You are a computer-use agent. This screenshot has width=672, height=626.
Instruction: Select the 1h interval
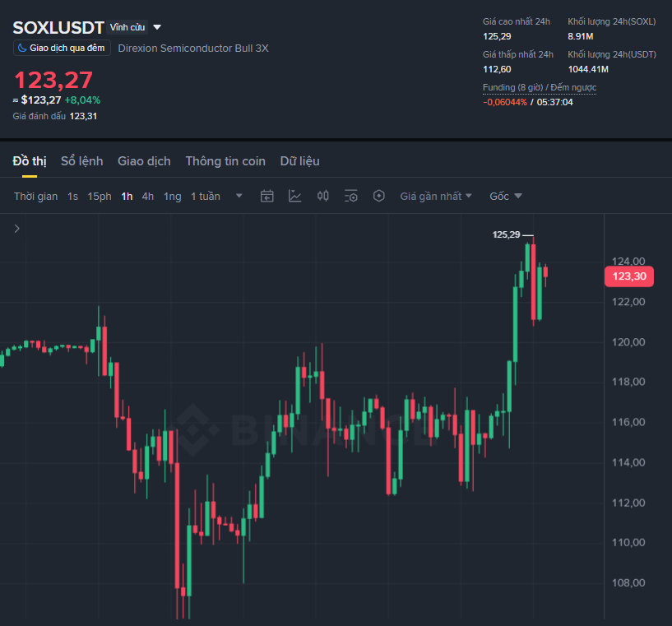coord(127,197)
